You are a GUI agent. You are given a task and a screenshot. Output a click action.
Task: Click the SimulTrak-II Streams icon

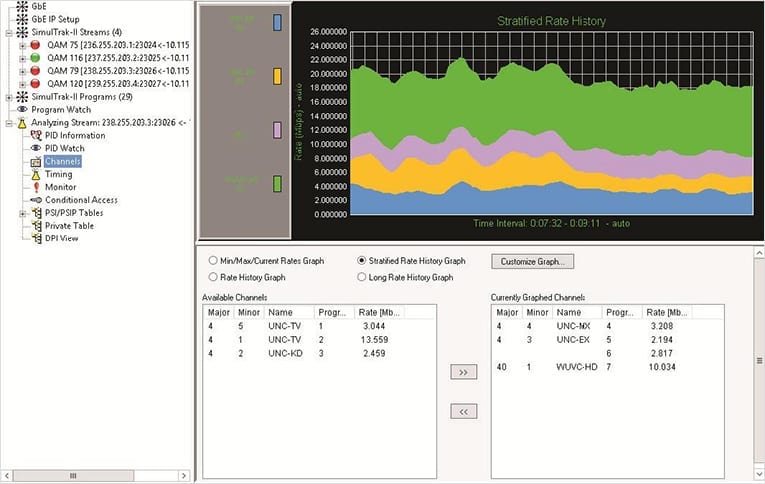(22, 32)
